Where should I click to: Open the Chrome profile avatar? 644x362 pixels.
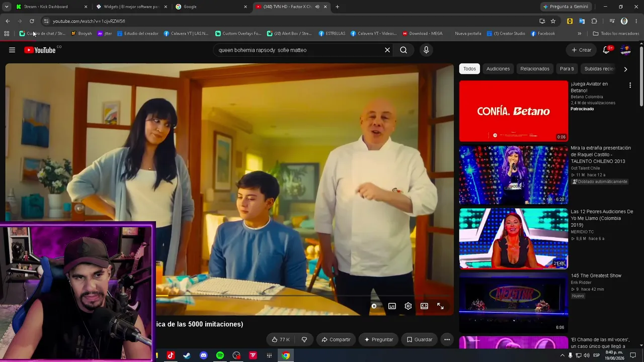624,21
